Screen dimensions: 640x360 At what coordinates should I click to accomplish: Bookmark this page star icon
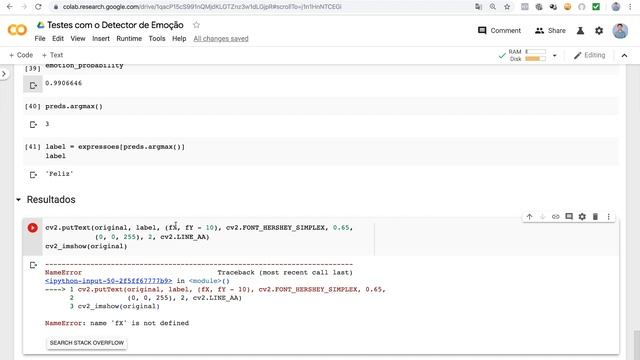point(507,7)
